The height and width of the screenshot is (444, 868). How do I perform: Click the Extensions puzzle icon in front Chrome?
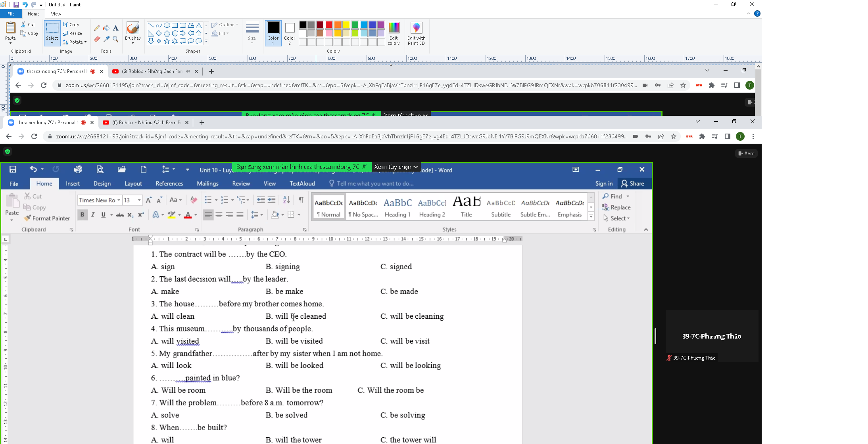click(702, 136)
